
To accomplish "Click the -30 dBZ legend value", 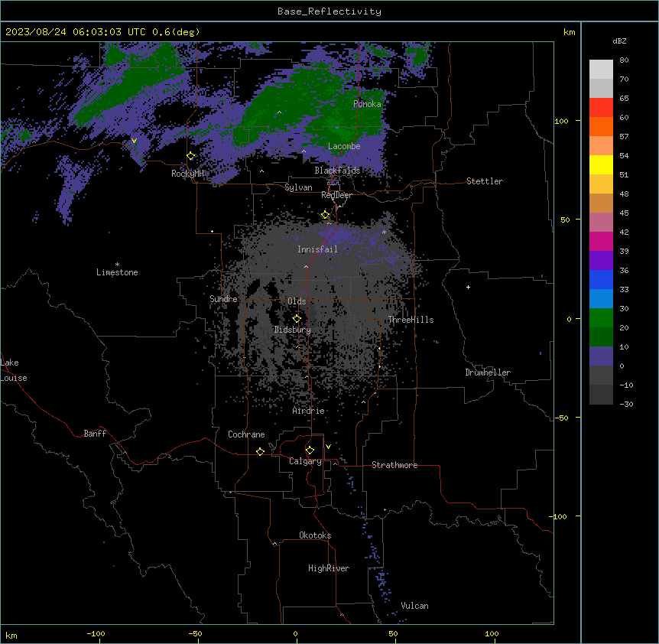I will tap(626, 404).
